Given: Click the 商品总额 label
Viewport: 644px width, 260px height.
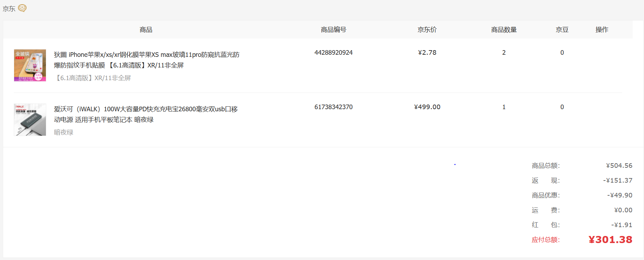Looking at the screenshot, I should click(546, 166).
